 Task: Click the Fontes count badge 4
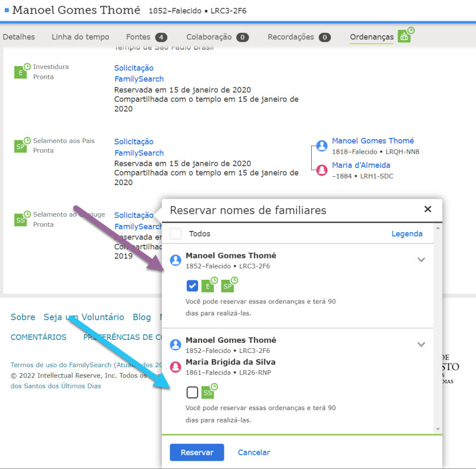tap(161, 37)
